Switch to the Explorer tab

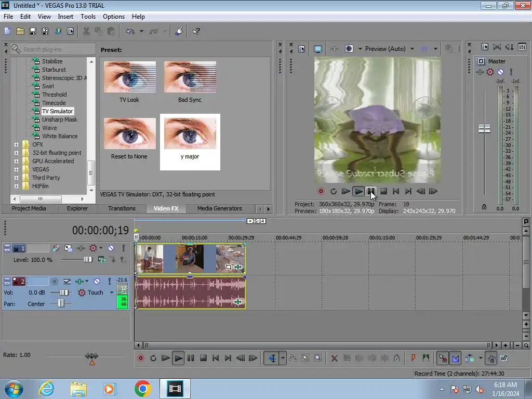coord(77,208)
